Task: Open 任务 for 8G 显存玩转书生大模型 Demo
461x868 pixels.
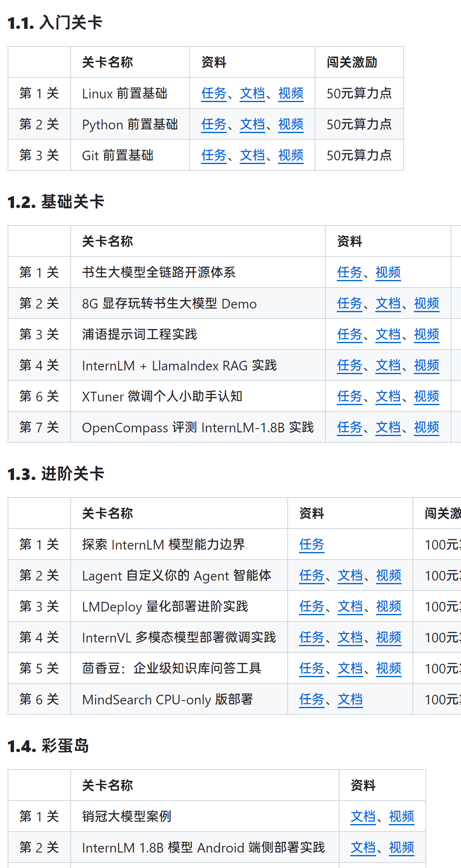Action: tap(350, 303)
